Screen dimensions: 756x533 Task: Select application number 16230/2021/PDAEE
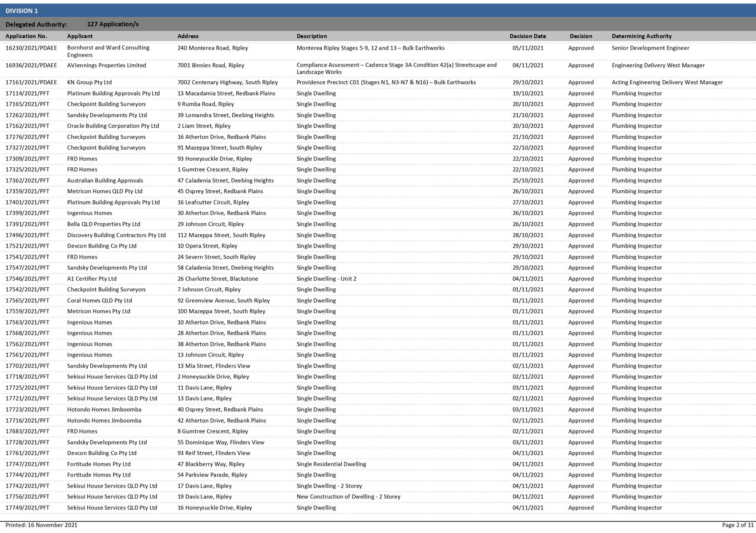tap(31, 48)
